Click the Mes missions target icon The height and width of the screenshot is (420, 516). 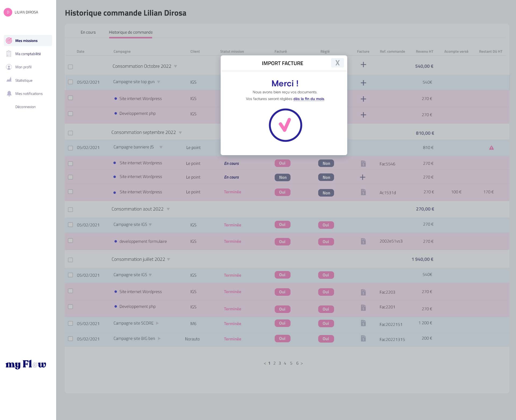click(9, 41)
